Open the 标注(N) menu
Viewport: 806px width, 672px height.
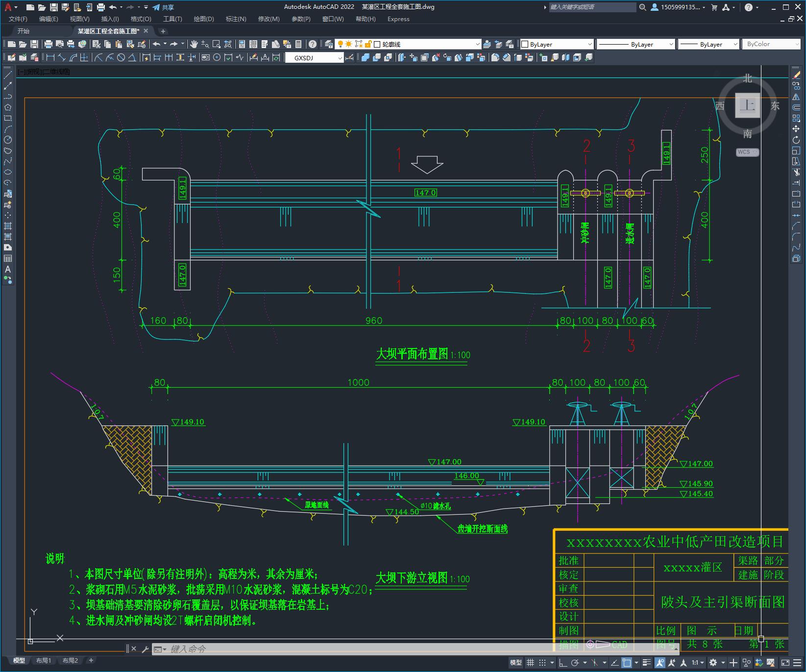pos(236,19)
